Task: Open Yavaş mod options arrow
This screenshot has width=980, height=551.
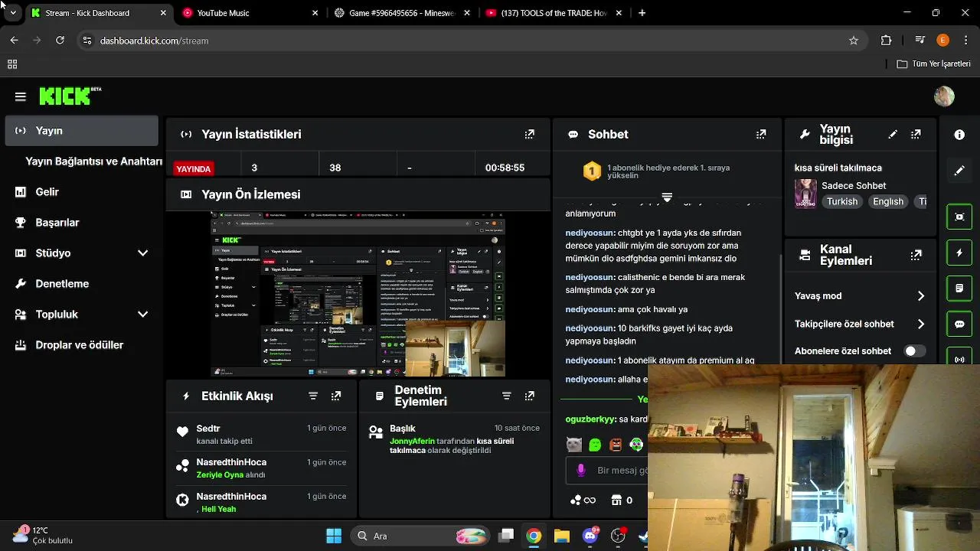Action: coord(920,296)
